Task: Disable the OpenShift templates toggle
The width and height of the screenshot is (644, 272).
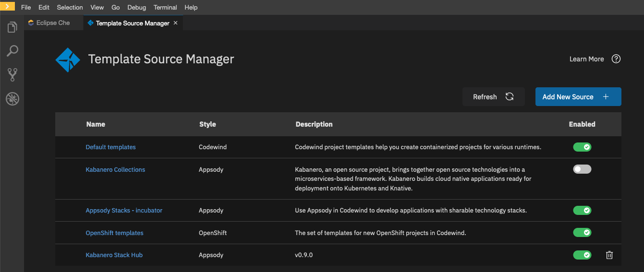Action: point(582,233)
